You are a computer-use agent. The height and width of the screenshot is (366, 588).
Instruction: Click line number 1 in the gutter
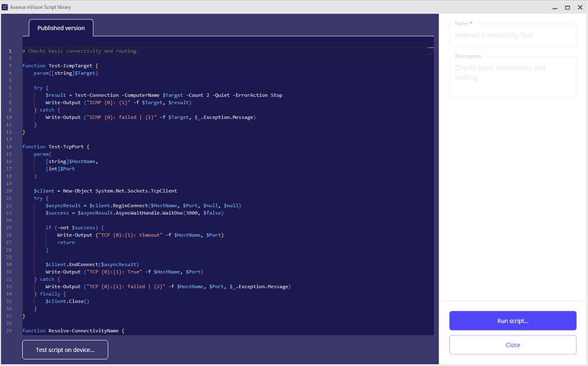point(10,51)
